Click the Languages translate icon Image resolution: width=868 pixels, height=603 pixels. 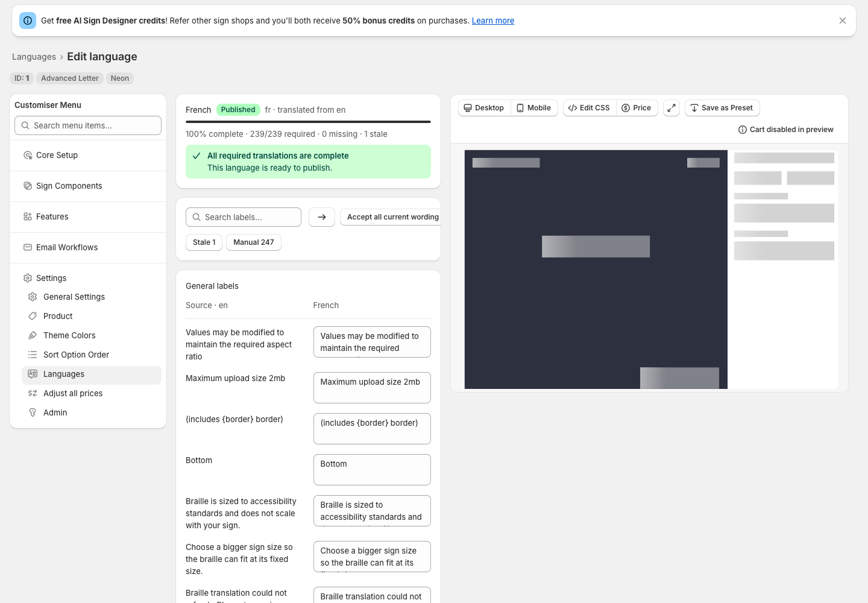click(x=33, y=374)
